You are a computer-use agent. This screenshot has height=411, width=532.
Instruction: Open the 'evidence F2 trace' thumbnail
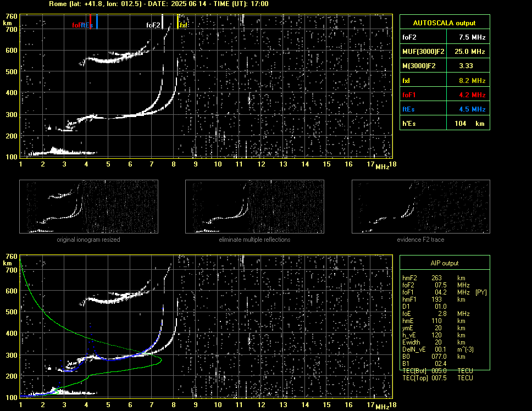(421, 207)
